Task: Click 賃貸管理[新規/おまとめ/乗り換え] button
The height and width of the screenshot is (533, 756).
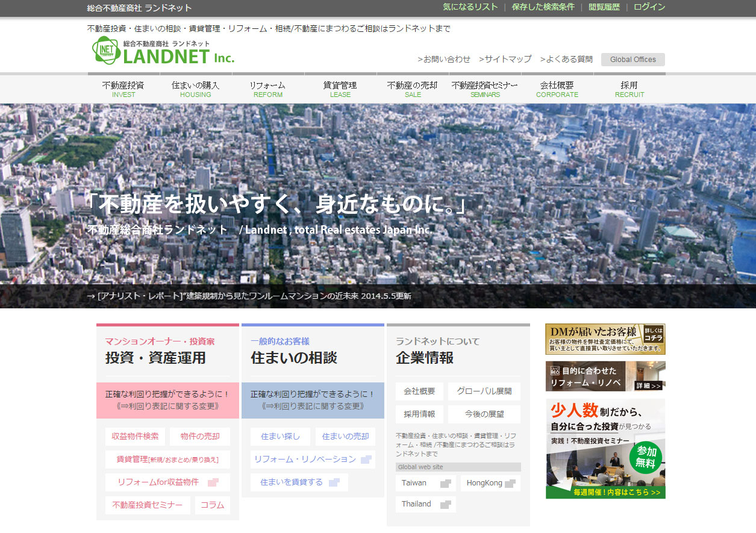Action: [167, 460]
